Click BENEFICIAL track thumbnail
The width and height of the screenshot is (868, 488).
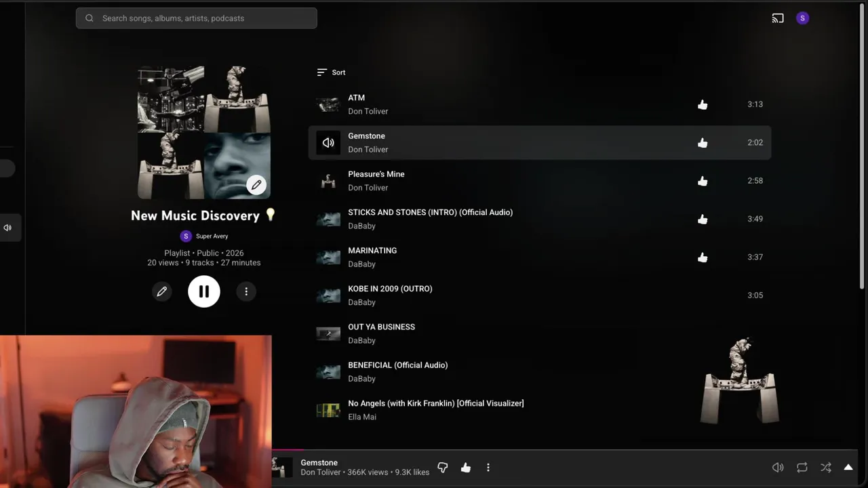click(x=328, y=371)
